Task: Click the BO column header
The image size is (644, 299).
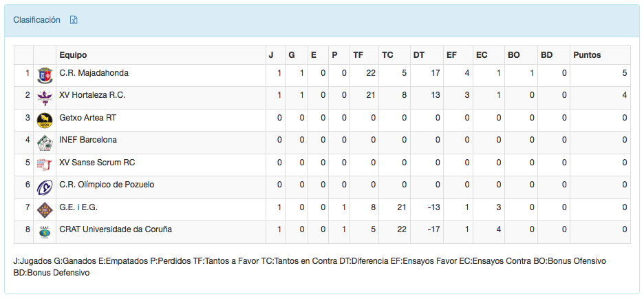Action: (513, 55)
